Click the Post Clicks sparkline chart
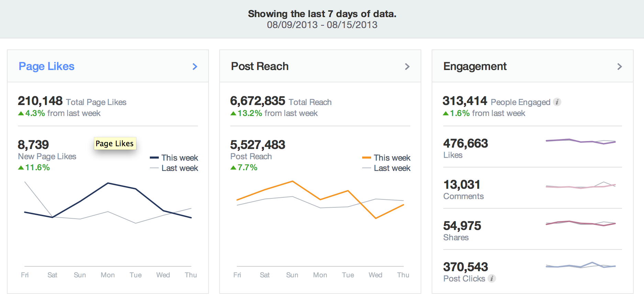The image size is (644, 300). 580,266
